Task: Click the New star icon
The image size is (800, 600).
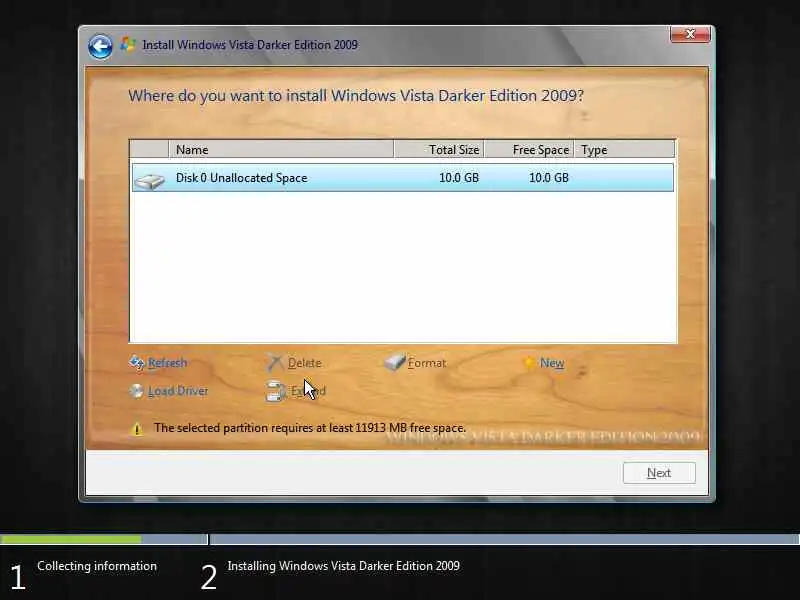Action: tap(530, 363)
